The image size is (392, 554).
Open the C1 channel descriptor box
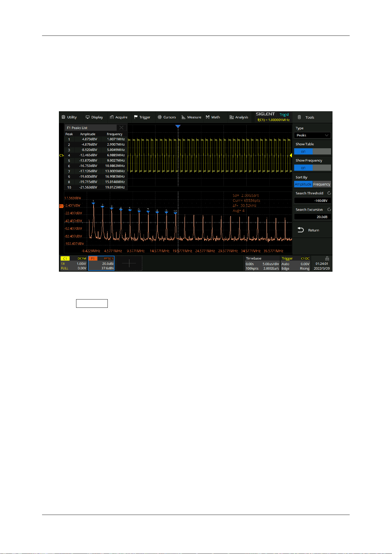(x=73, y=263)
